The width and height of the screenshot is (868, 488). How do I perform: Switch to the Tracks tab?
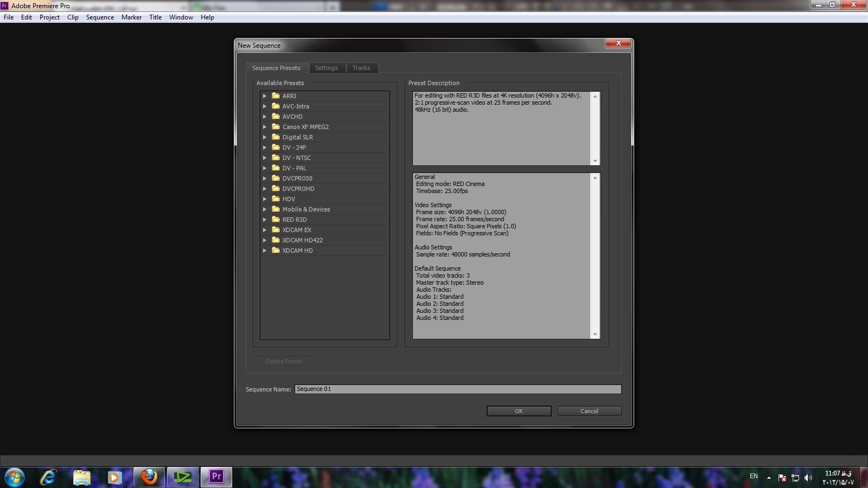point(361,68)
